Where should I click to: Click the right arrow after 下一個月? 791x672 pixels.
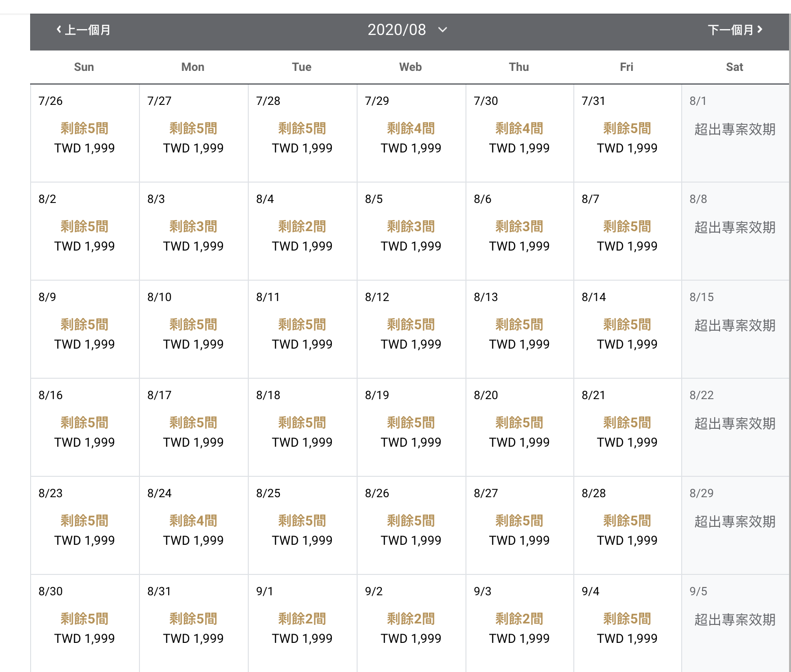click(x=759, y=30)
